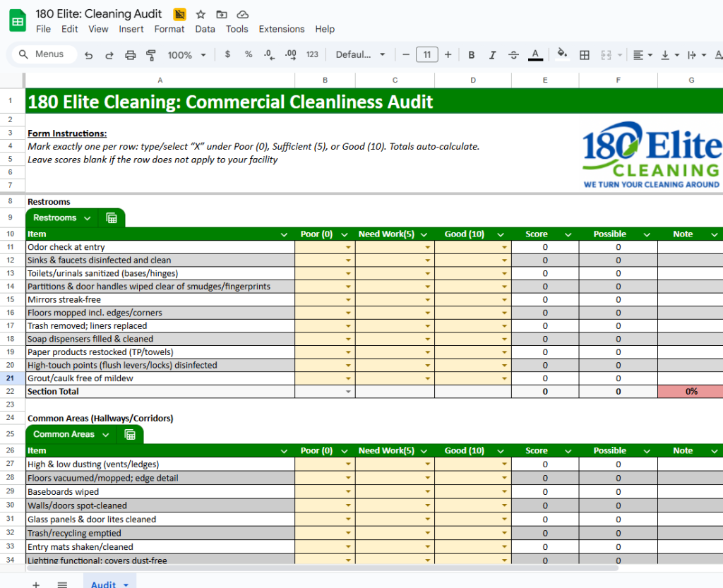Open the zoom level dropdown
This screenshot has width=723, height=588.
point(186,55)
